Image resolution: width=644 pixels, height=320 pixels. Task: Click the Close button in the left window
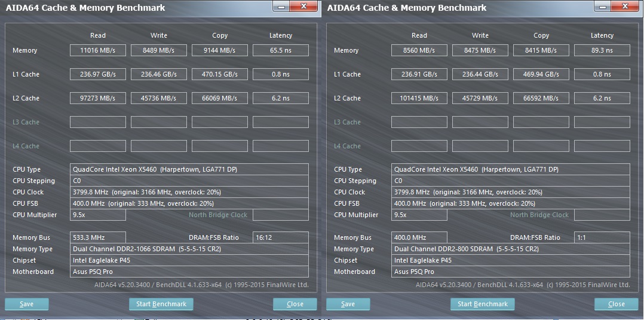[295, 304]
